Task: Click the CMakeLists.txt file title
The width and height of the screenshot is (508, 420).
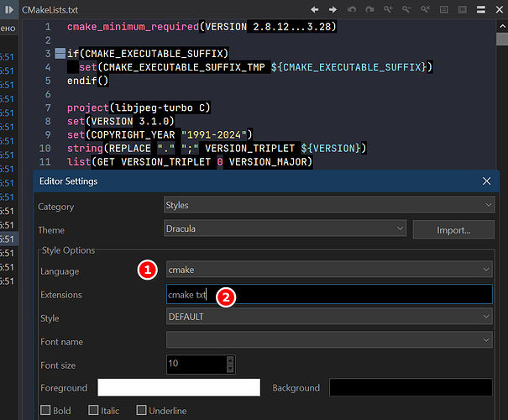Action: coord(50,10)
